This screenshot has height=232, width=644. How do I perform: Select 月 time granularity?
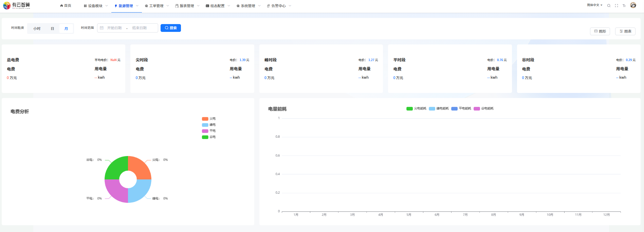(66, 28)
